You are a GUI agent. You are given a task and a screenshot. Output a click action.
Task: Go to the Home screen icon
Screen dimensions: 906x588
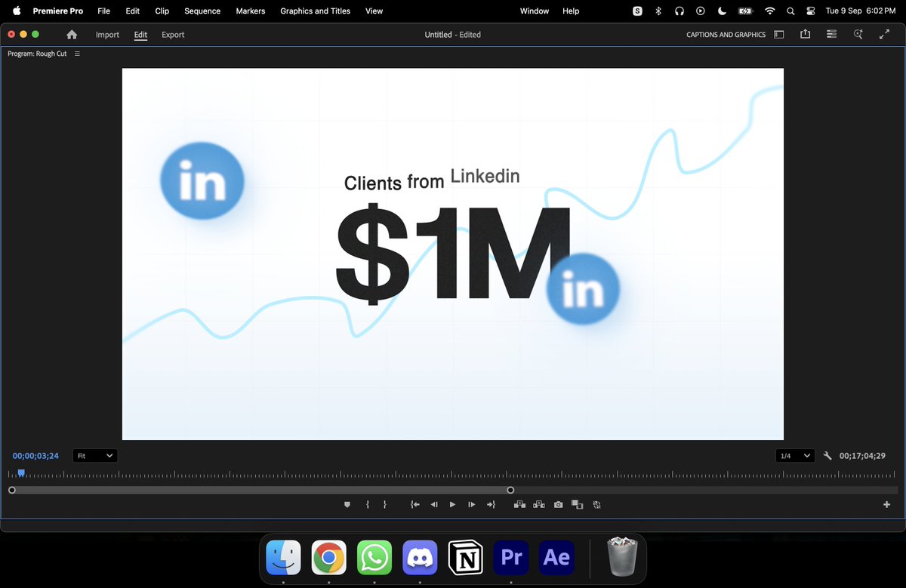[72, 35]
